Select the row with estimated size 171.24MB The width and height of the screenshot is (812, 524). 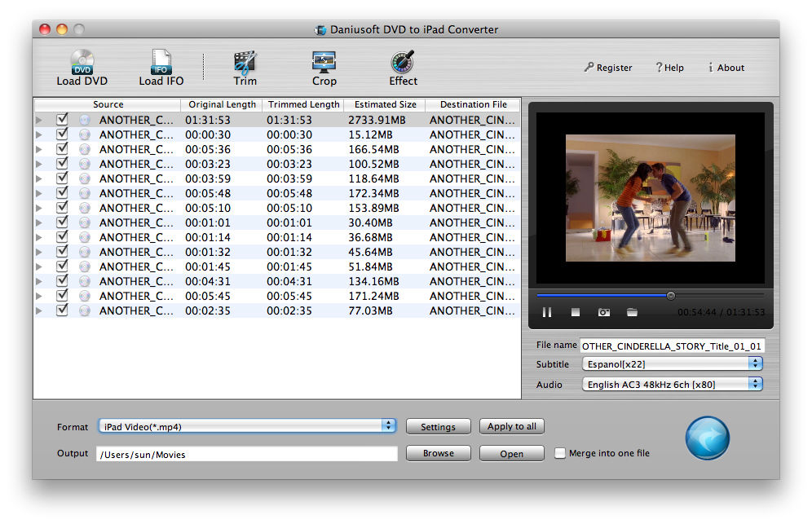(277, 296)
